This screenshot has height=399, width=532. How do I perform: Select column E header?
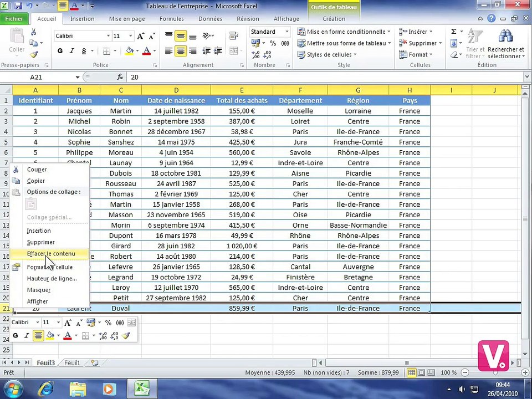click(x=242, y=90)
